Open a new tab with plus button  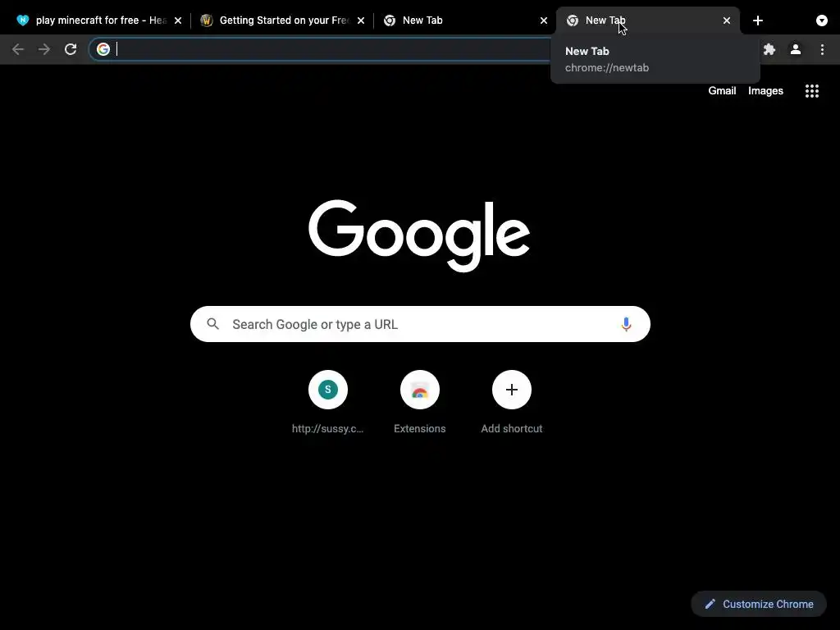pyautogui.click(x=757, y=21)
